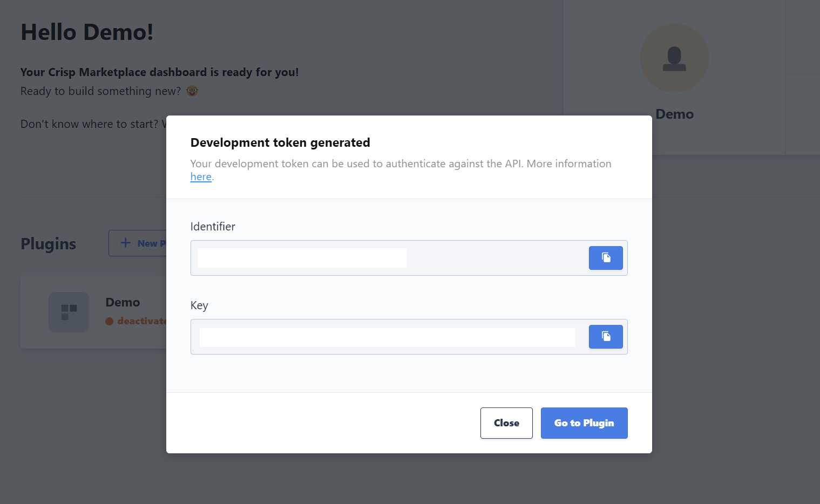Select the Demo plugin name in card
This screenshot has height=504, width=820.
coord(123,303)
